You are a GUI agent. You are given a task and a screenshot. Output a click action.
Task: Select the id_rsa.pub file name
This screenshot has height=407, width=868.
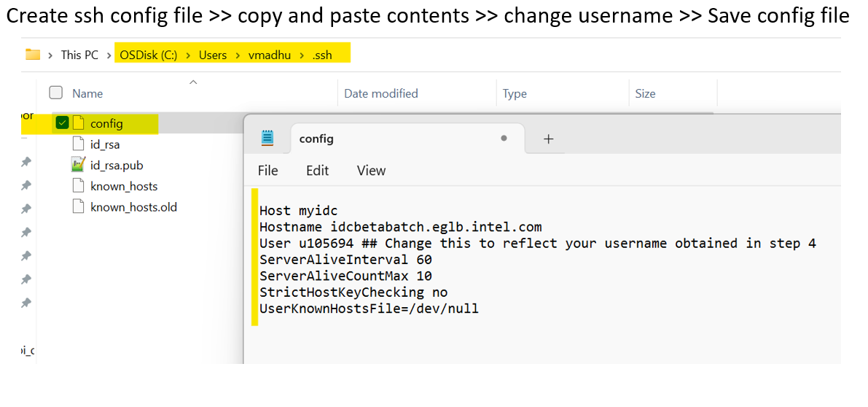(x=117, y=165)
